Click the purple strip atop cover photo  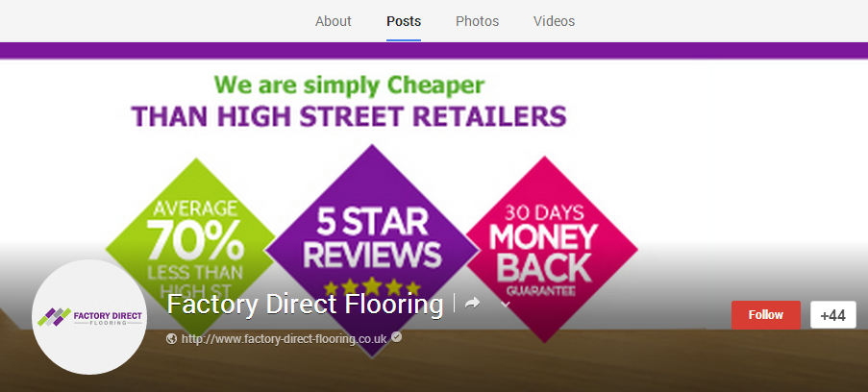pos(434,50)
